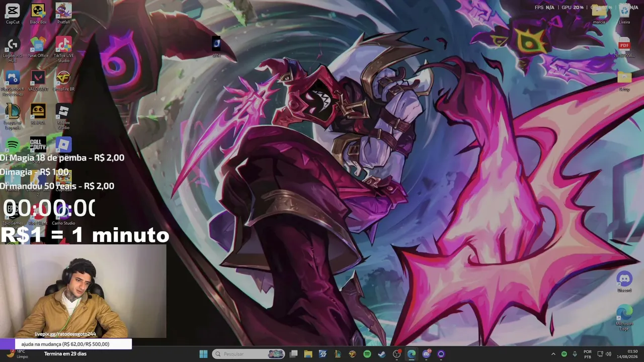Click the Pesquisar taskbar search box
The height and width of the screenshot is (362, 644).
[x=249, y=354]
